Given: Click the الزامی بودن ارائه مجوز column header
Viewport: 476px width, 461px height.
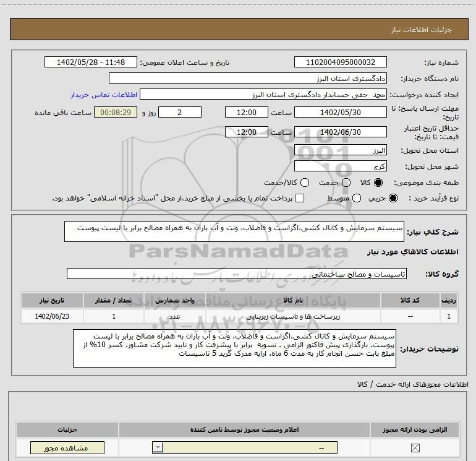Looking at the screenshot, I should 415,429.
